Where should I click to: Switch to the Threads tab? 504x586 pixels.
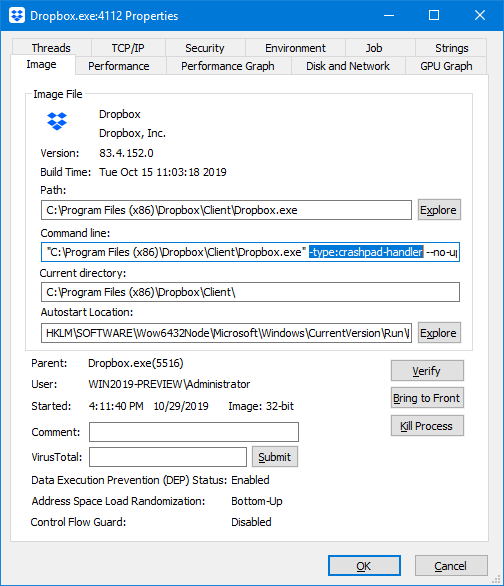coord(51,48)
